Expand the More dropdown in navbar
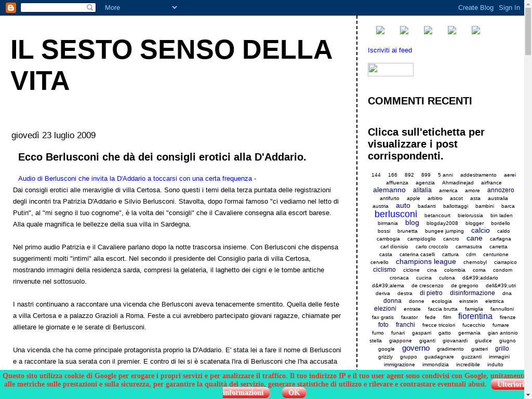Screen dimensions: 532x399 point(140,8)
